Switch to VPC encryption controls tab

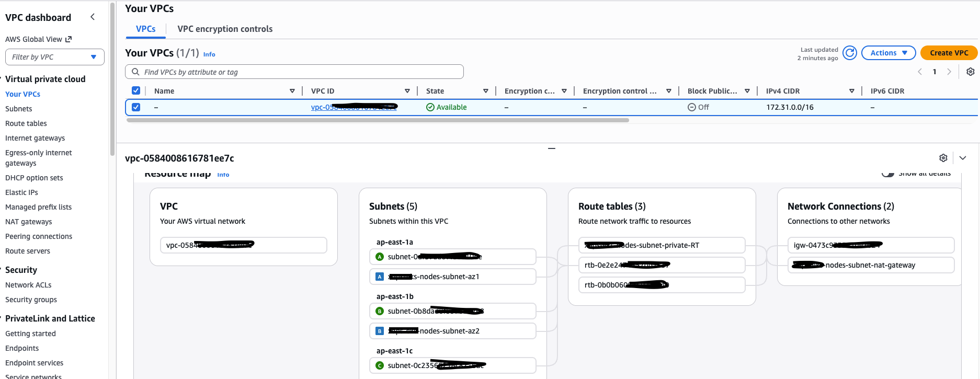[225, 29]
